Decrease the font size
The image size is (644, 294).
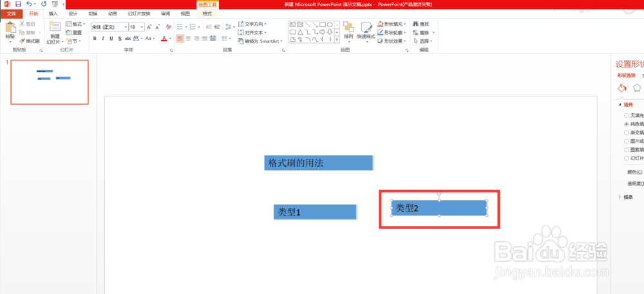click(x=157, y=27)
